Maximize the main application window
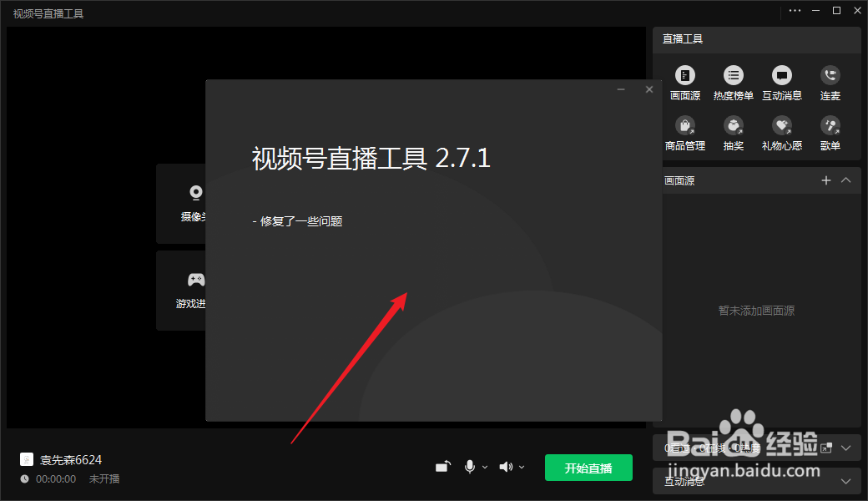 [x=836, y=11]
